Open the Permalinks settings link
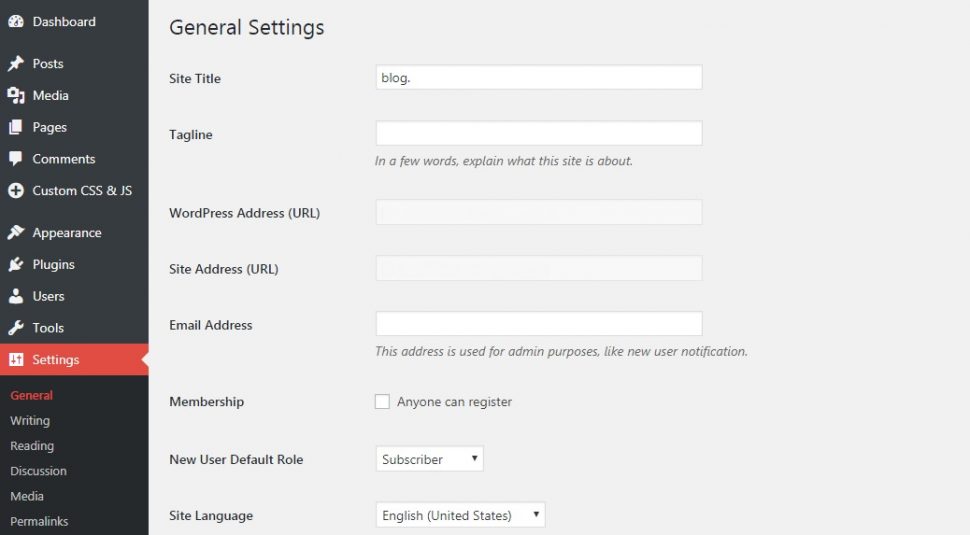This screenshot has width=970, height=535. [x=39, y=521]
